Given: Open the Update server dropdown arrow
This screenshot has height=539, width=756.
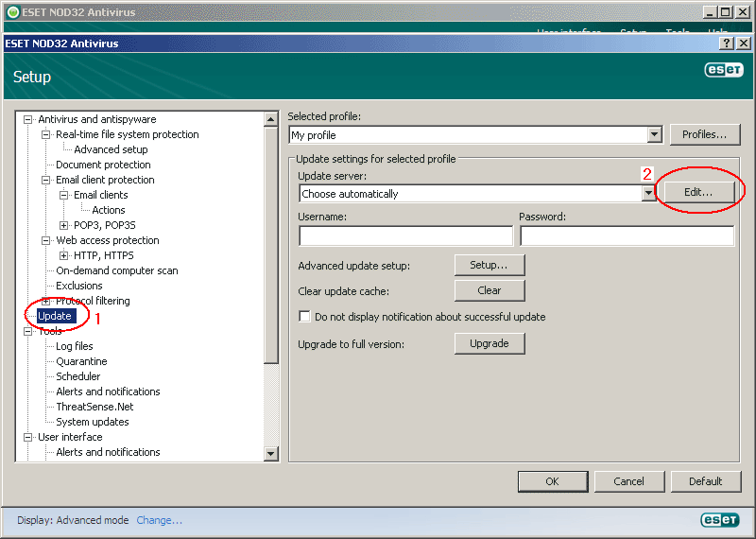Looking at the screenshot, I should 648,194.
